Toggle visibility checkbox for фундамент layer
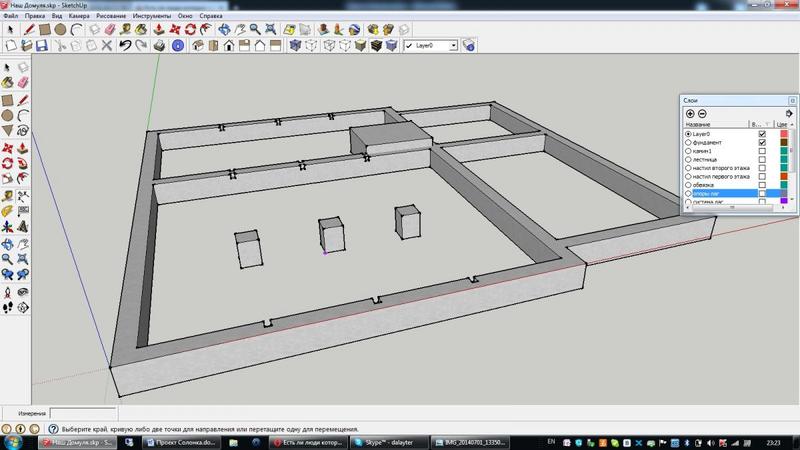800x450 pixels. 762,143
